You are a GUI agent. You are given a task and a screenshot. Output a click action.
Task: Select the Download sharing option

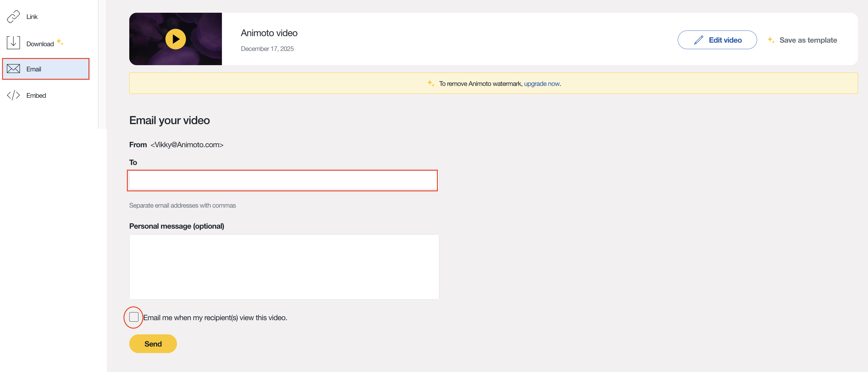pyautogui.click(x=40, y=44)
